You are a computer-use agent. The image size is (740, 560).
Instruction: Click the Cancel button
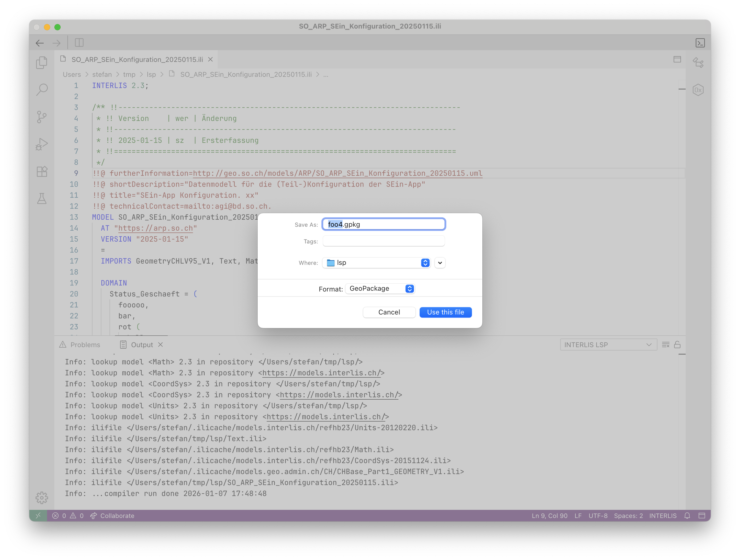coord(389,312)
